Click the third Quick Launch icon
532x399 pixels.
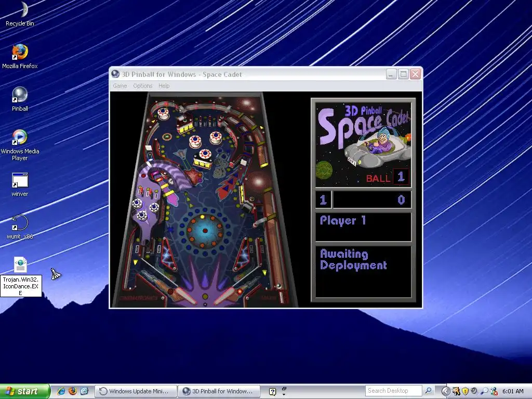click(84, 391)
